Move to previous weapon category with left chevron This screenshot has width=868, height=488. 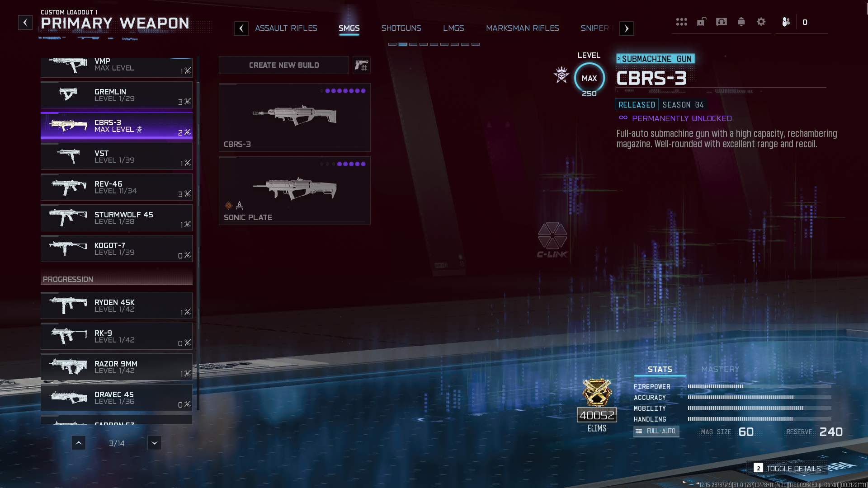click(x=241, y=28)
